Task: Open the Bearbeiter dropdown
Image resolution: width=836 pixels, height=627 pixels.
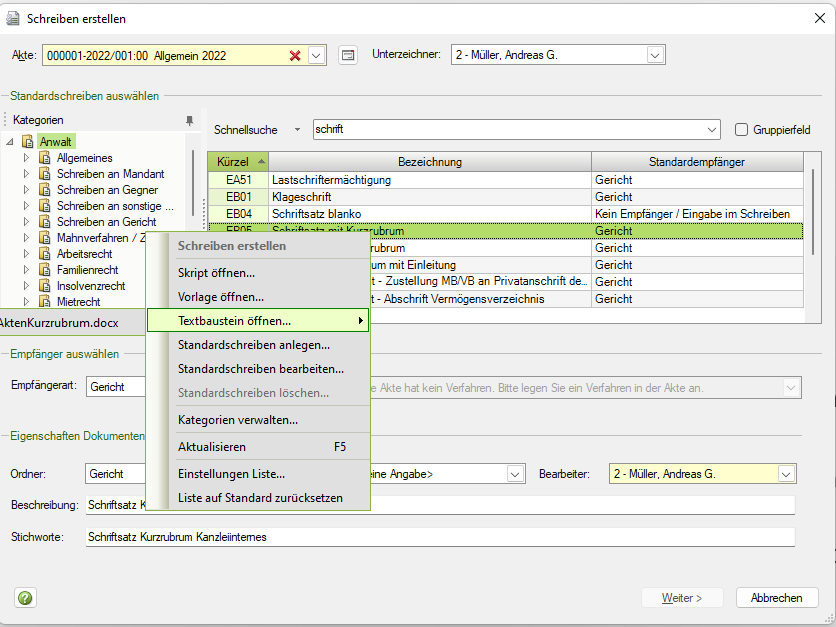Action: tap(786, 473)
